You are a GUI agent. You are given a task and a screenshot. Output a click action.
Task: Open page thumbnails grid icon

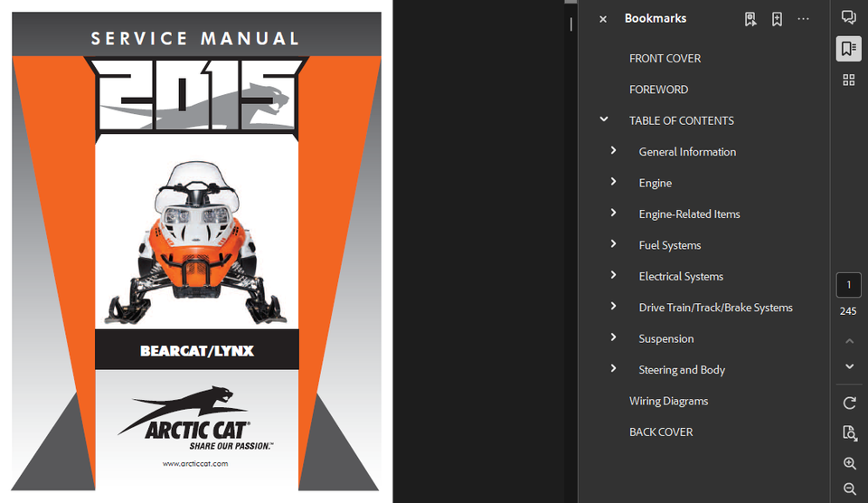click(x=849, y=81)
